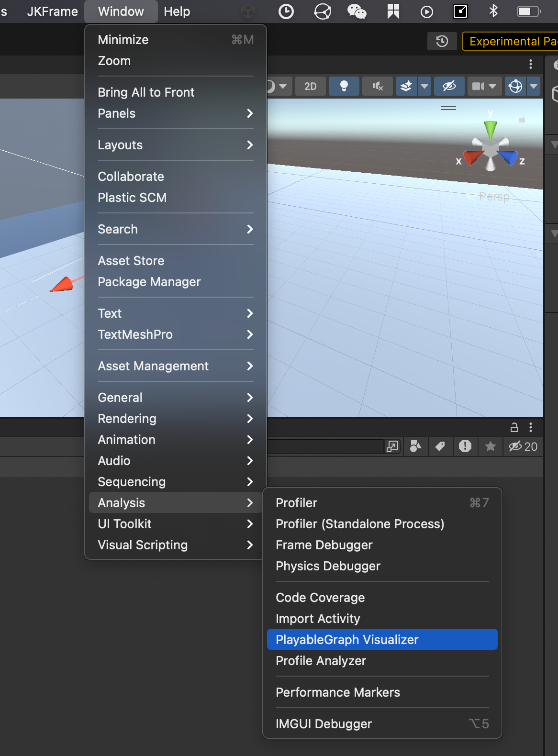Open the Bluetooth status menu
The image size is (558, 756).
pos(493,11)
